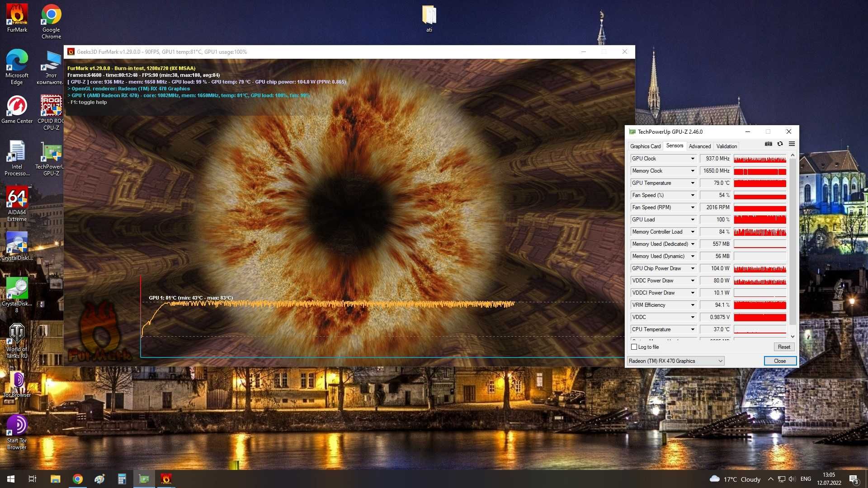Click the GPU-Z screenshot camera icon
The height and width of the screenshot is (488, 868).
[x=768, y=144]
